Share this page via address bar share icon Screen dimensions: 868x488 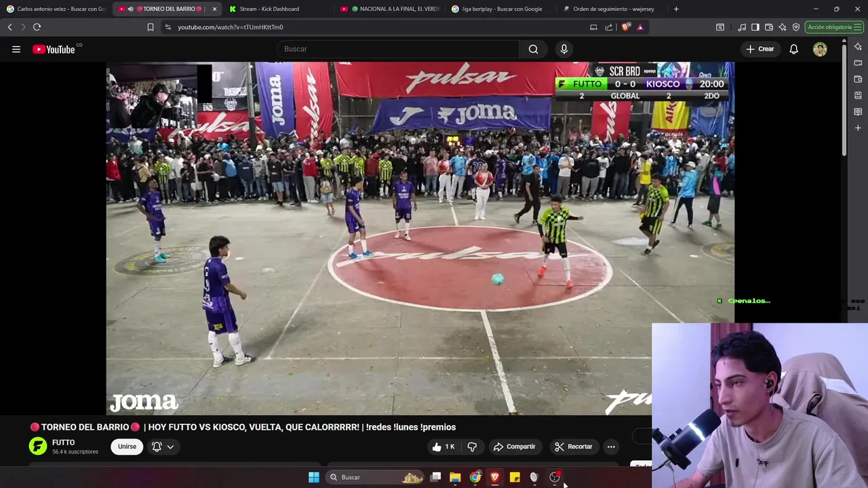coord(608,27)
